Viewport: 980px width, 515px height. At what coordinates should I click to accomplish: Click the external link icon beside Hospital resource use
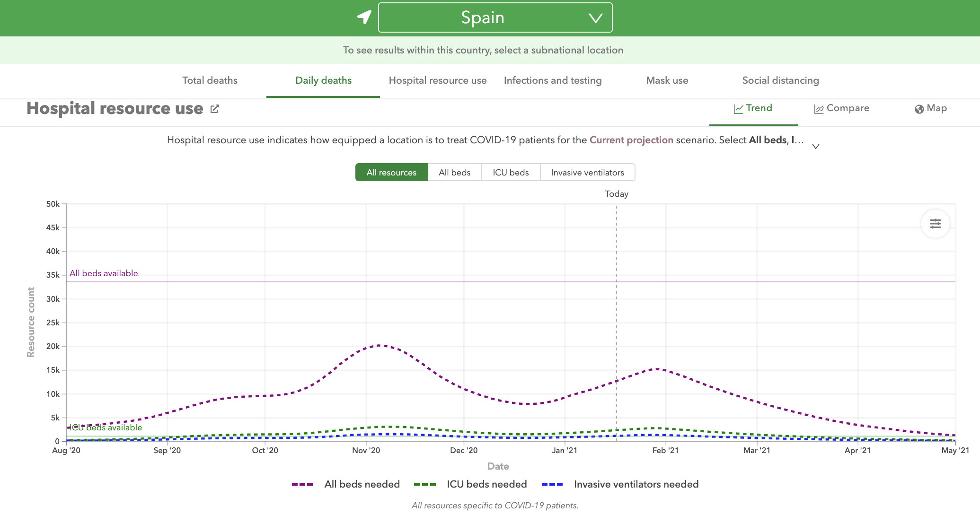(x=214, y=109)
